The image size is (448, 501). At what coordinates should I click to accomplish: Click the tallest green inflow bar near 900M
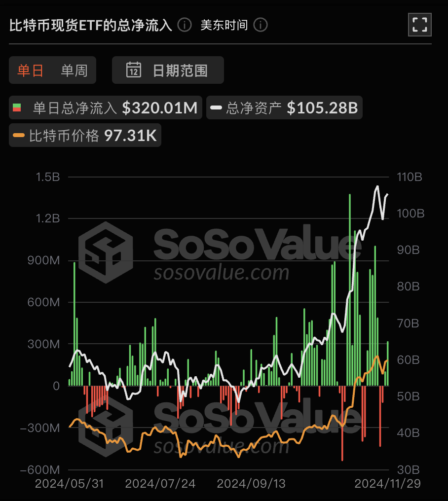(x=74, y=321)
